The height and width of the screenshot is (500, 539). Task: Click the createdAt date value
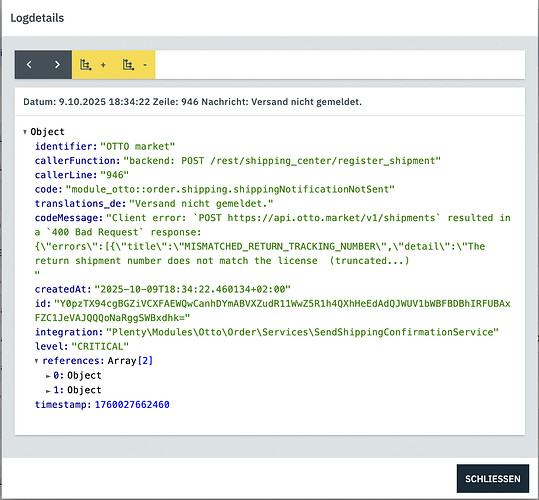coord(192,289)
